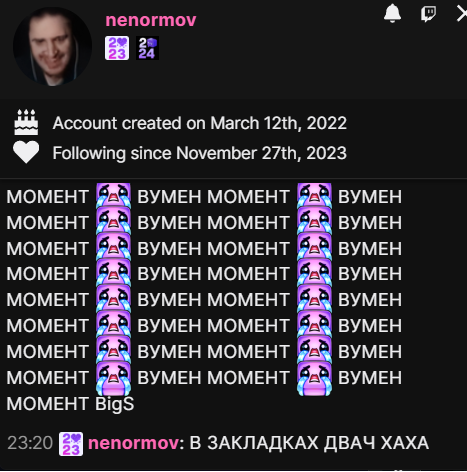Click the notification bell icon
Screen dimensions: 467x472
(392, 14)
